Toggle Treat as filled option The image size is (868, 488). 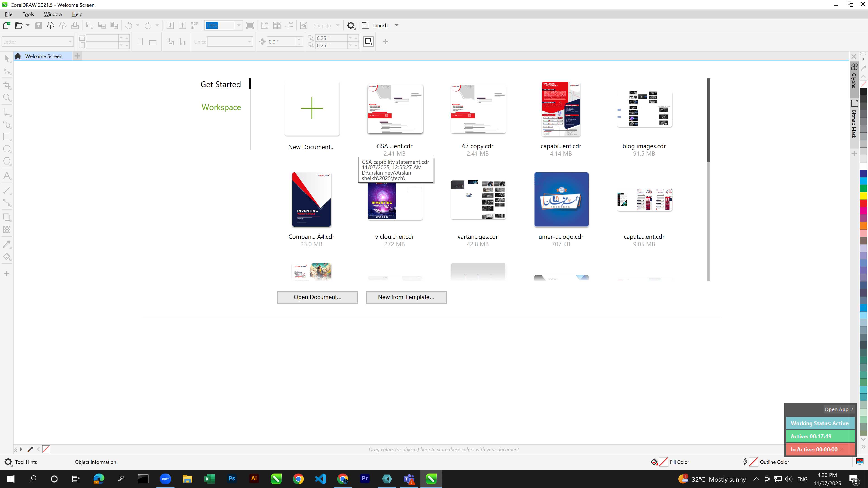pos(368,42)
